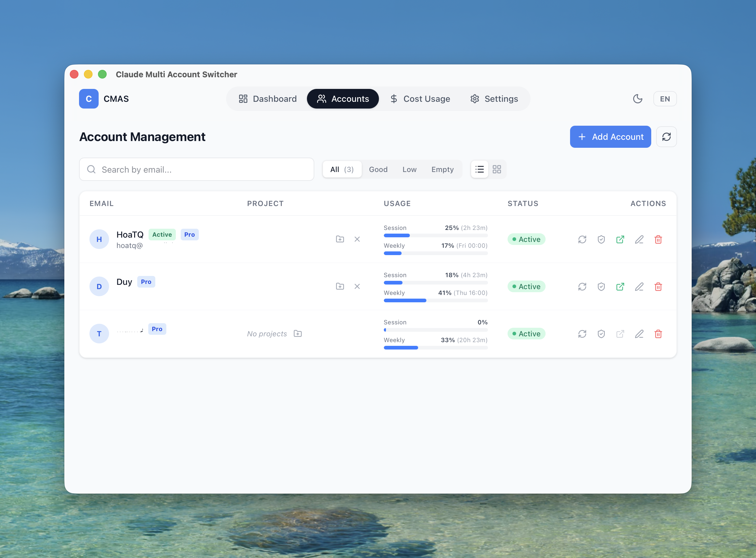Click the H avatar for HoaTQ
Image resolution: width=756 pixels, height=558 pixels.
(99, 239)
